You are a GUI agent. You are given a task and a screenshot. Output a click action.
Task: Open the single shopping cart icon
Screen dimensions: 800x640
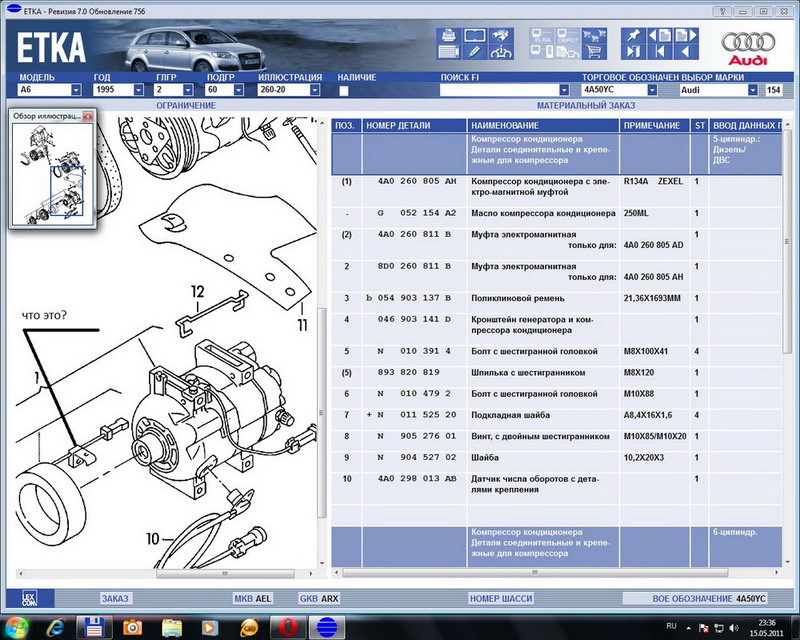(594, 52)
